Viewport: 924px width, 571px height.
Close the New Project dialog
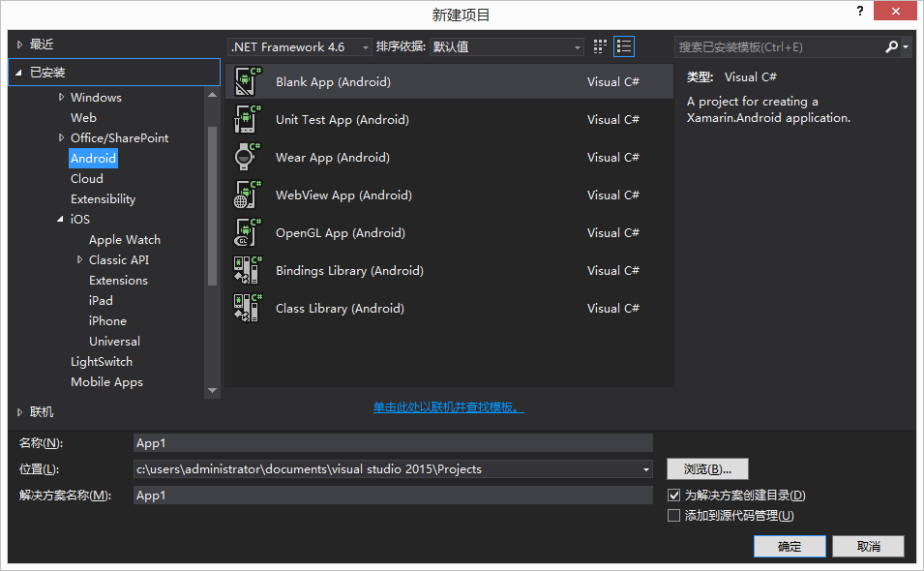click(x=895, y=11)
